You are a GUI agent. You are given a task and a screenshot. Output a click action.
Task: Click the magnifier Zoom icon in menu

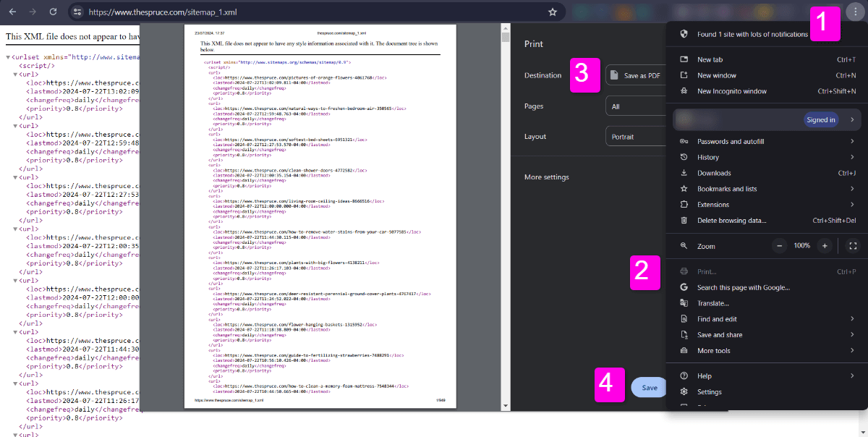[x=684, y=246]
